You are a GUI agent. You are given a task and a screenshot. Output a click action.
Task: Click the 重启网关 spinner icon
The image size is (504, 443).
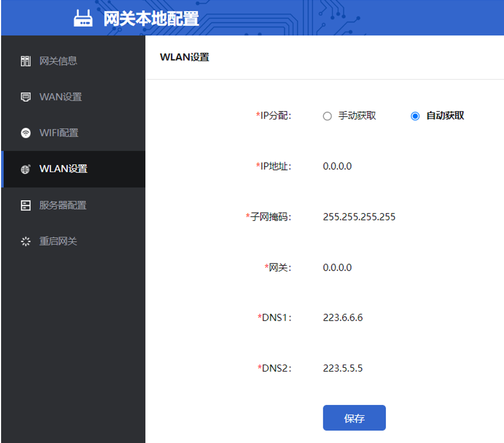pyautogui.click(x=26, y=241)
